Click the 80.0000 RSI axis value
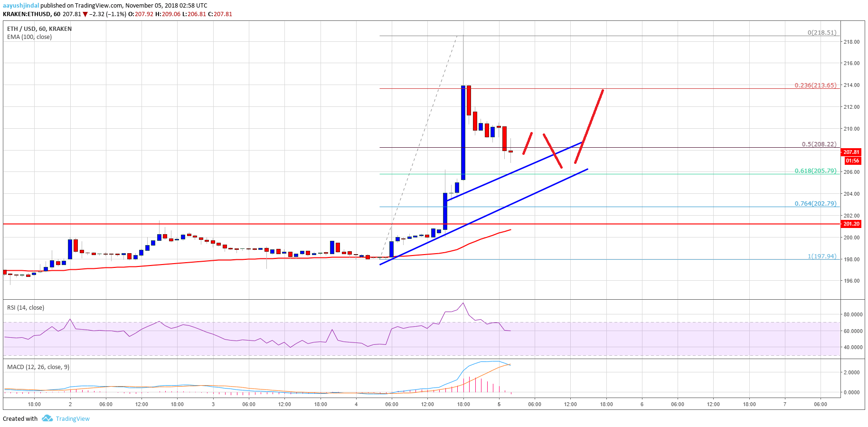 coord(853,314)
